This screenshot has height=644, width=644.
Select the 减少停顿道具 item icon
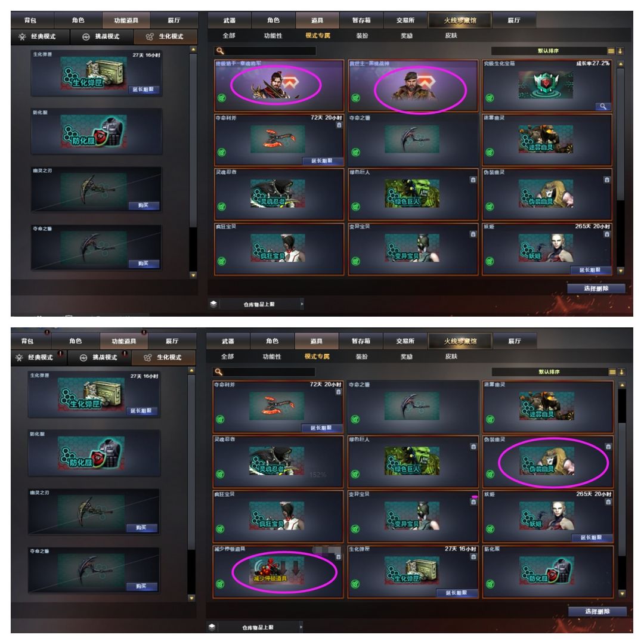[x=277, y=570]
